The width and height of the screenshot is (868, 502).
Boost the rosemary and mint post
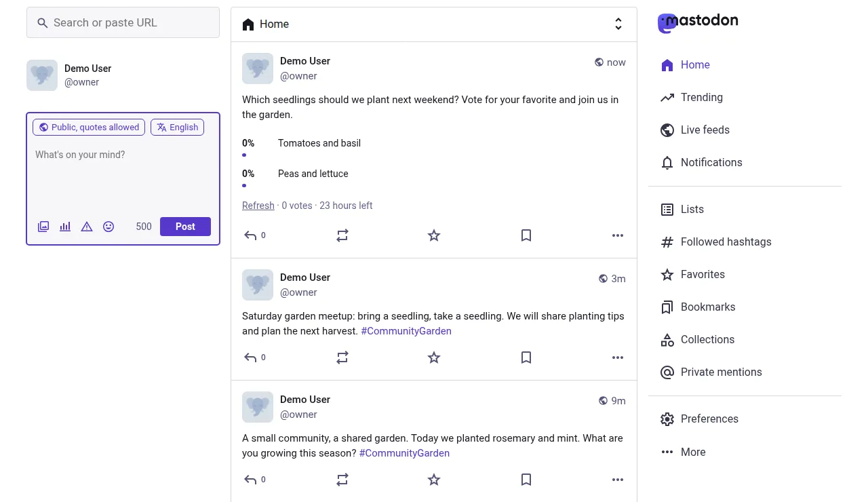click(x=342, y=480)
